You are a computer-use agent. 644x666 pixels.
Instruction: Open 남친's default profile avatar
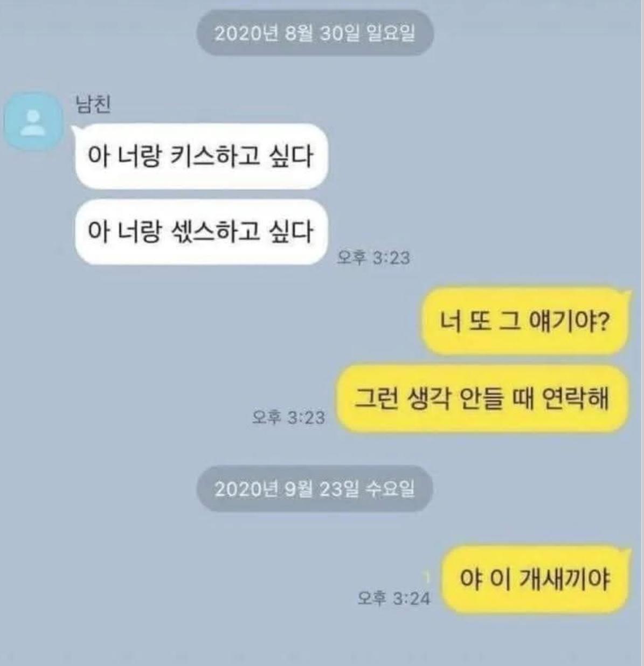pos(33,122)
